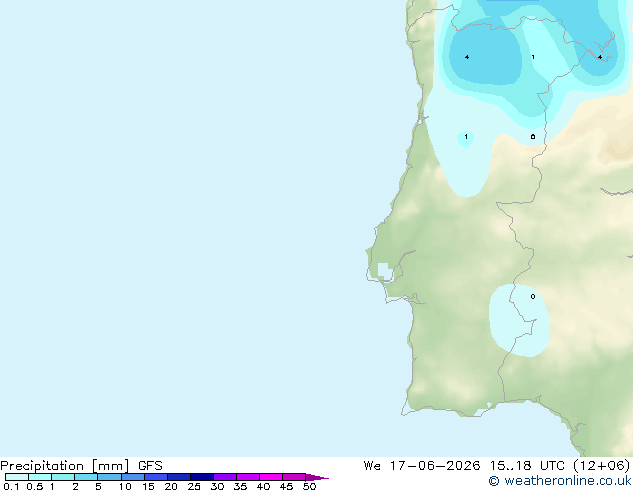Click the 45–50 mm legend swatch
The width and height of the screenshot is (634, 490).
point(294,477)
